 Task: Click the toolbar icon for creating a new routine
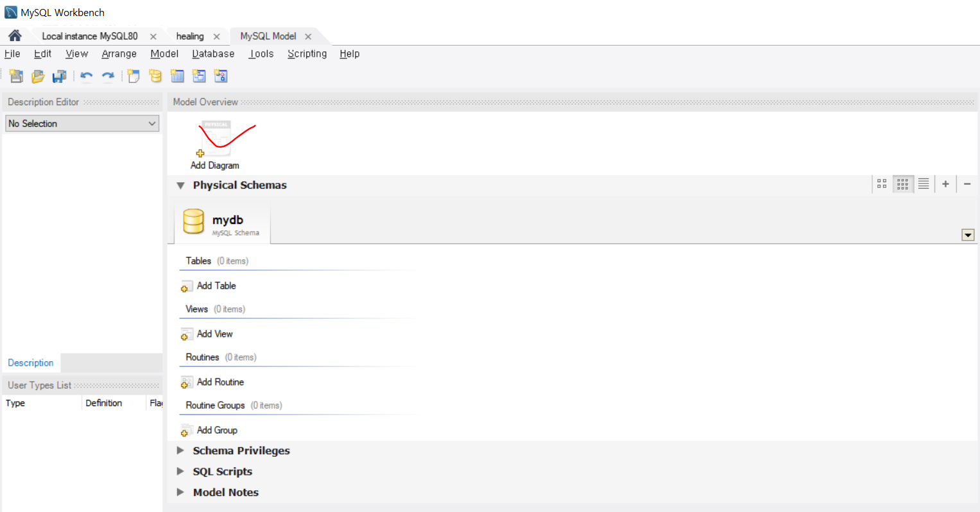[x=221, y=76]
